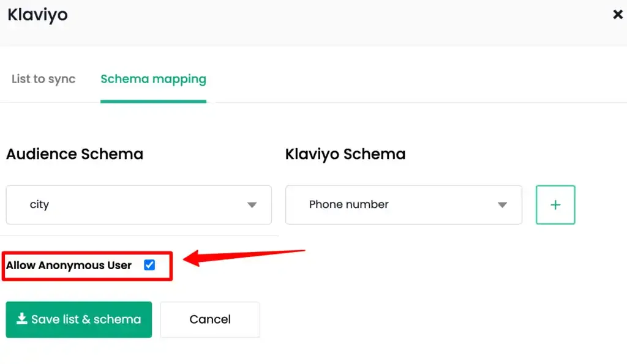Switch to the List to sync tab

(43, 79)
